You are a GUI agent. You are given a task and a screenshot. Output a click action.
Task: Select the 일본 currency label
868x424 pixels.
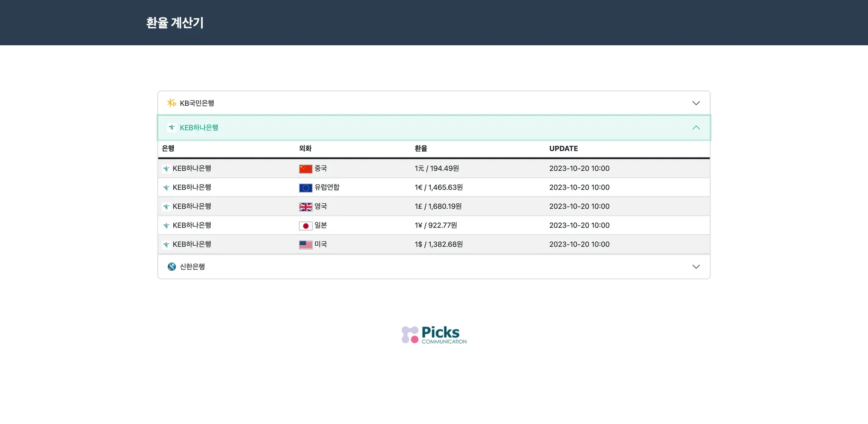tap(321, 225)
